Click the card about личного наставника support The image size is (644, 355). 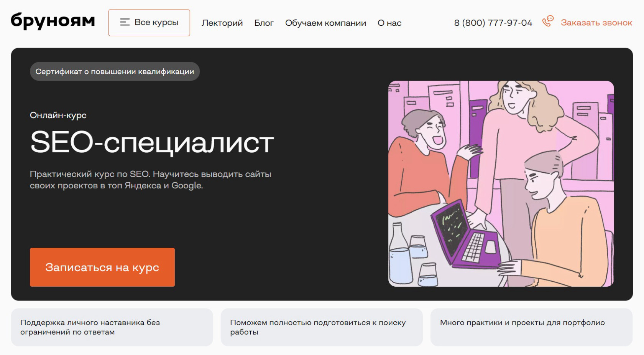(113, 327)
